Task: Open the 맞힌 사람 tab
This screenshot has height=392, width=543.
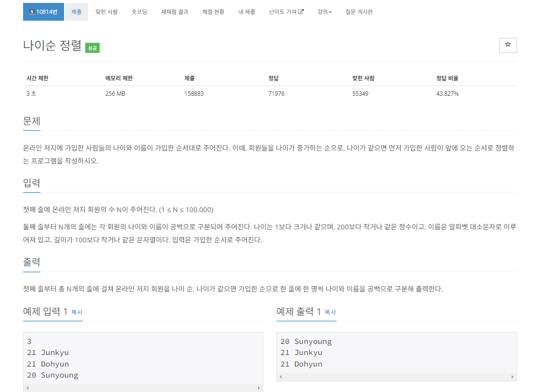Action: pyautogui.click(x=107, y=12)
